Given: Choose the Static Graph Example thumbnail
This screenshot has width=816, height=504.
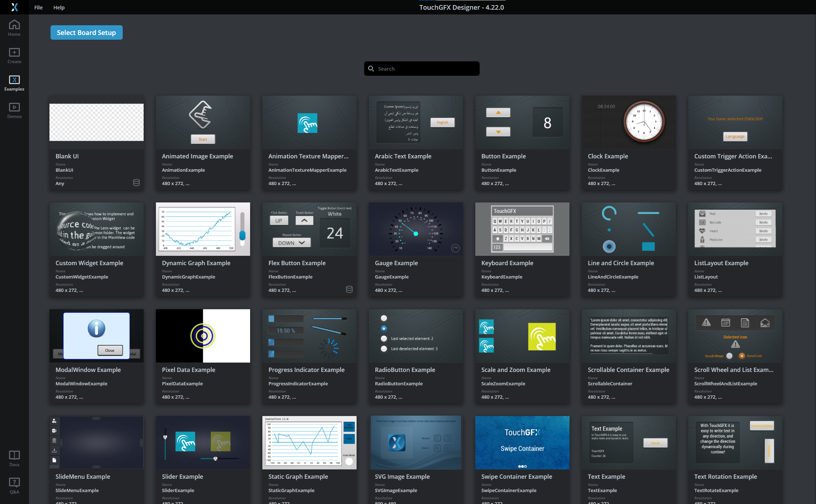Looking at the screenshot, I should [x=309, y=443].
